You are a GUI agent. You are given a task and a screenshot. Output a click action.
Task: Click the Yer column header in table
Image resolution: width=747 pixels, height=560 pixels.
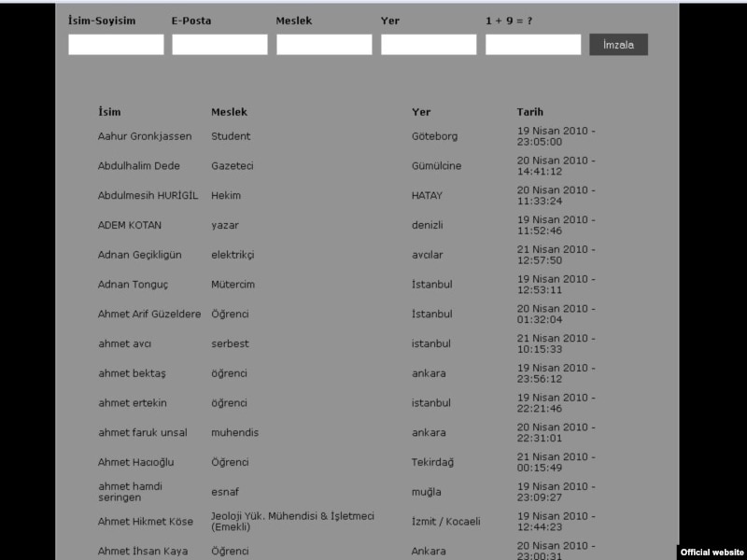pos(421,112)
